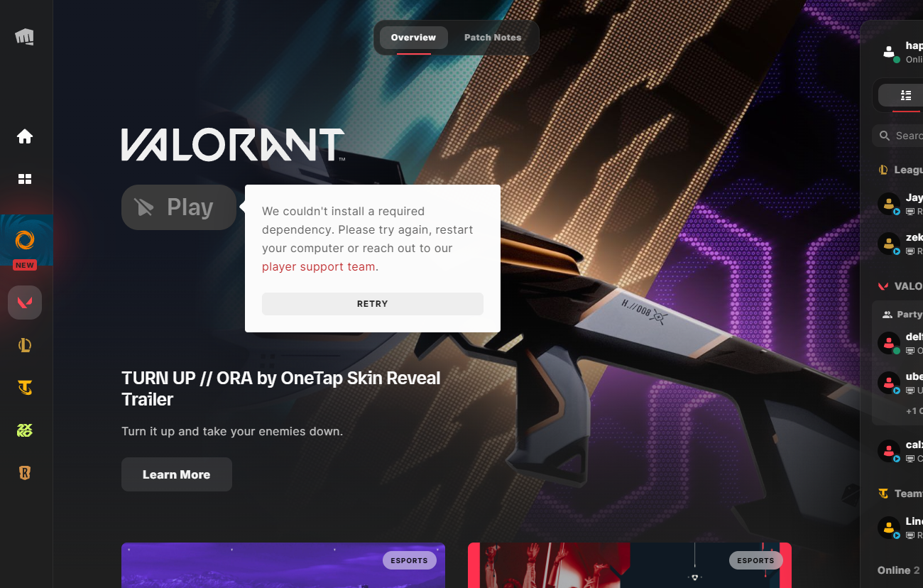Collapse the VALO friends group header
The image size is (923, 588).
tap(900, 286)
